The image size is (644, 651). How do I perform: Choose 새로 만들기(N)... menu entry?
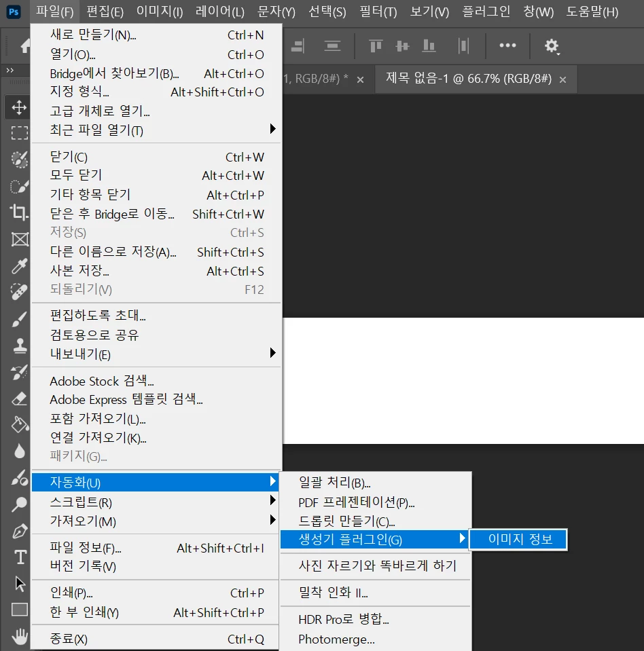pos(156,35)
